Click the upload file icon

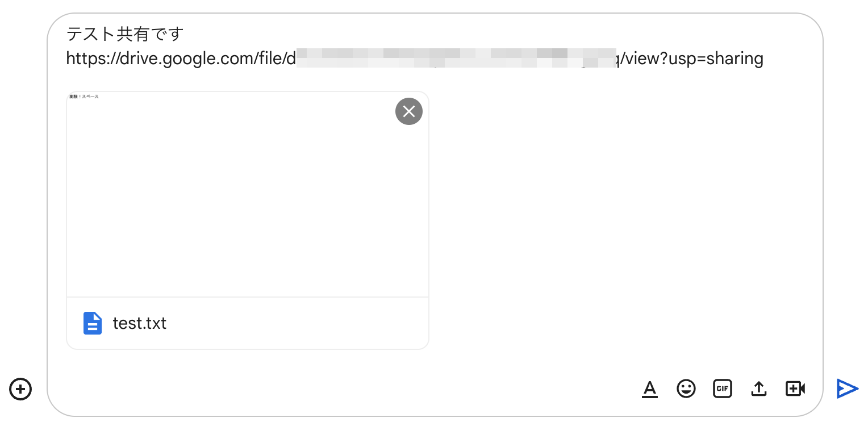[x=759, y=389]
